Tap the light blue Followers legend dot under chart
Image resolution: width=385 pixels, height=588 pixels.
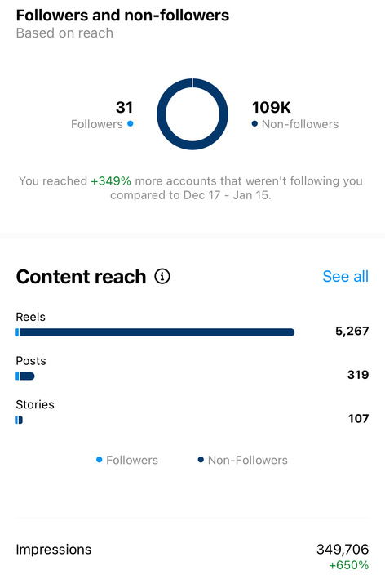click(x=100, y=460)
